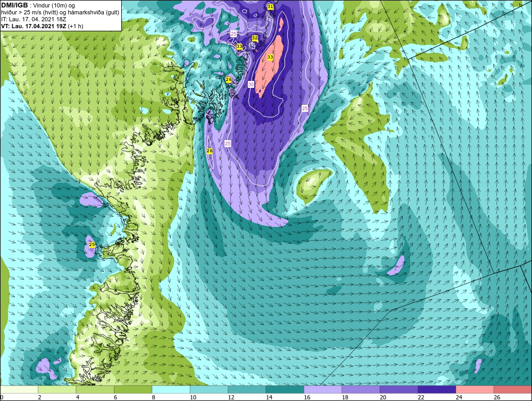Select the 24–26 pink color bar segment
This screenshot has width=532, height=401.
point(475,389)
